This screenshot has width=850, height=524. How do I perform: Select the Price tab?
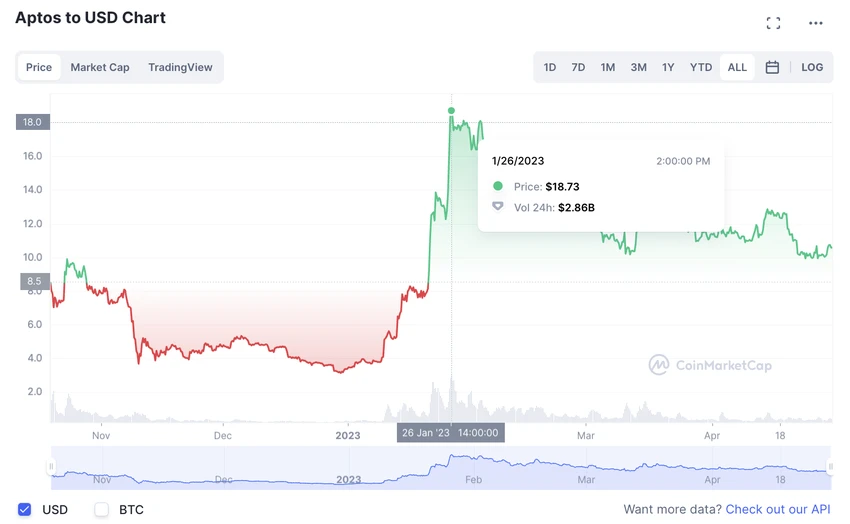[39, 67]
